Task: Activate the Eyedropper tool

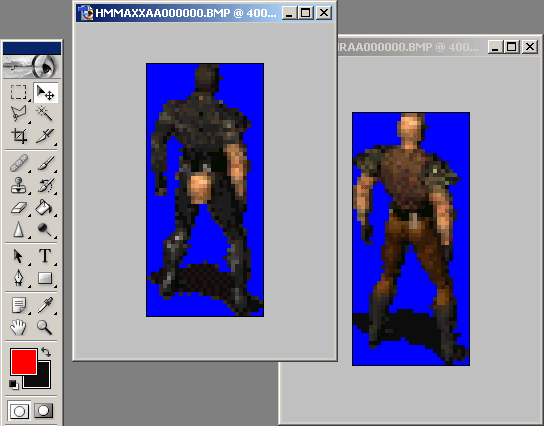Action: click(45, 305)
